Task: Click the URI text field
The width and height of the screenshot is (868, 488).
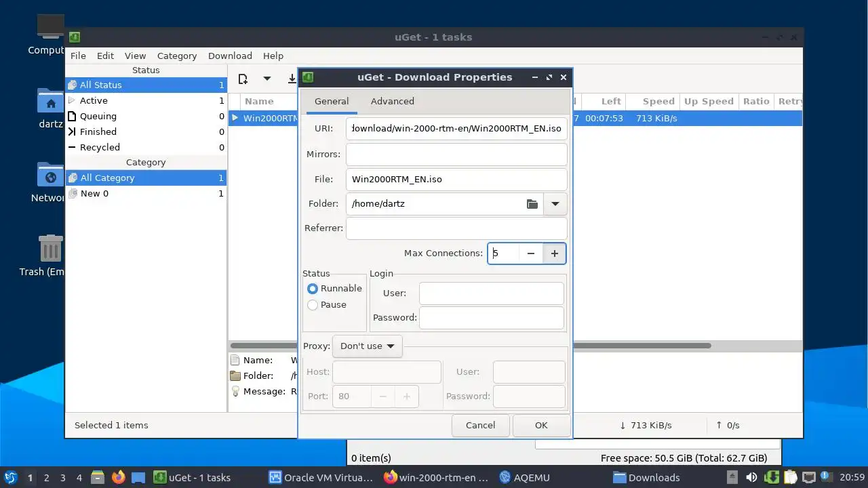Action: (456, 129)
